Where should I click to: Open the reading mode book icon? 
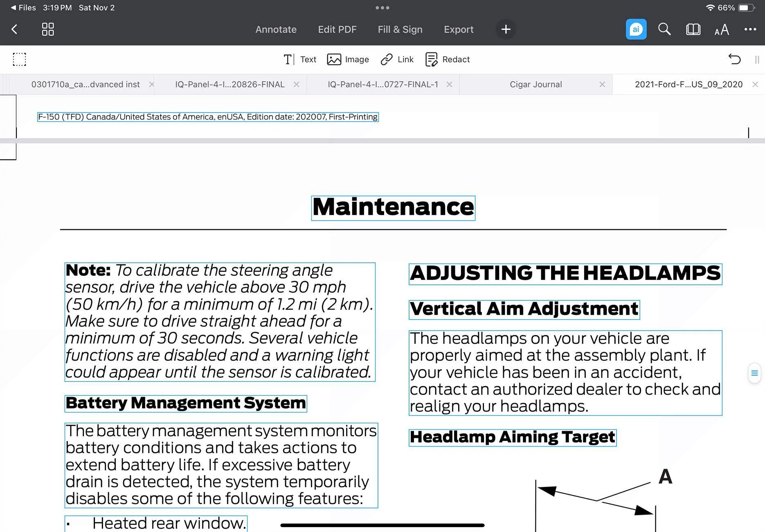(693, 29)
